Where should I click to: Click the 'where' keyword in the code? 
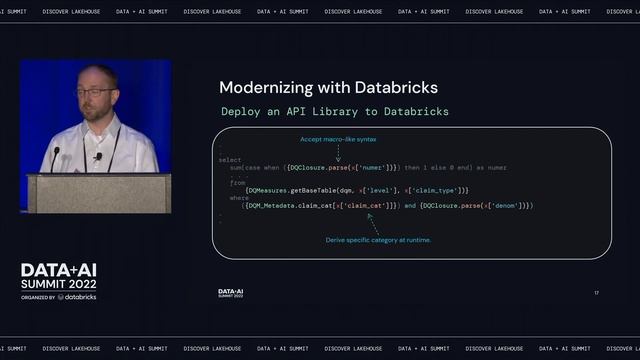[x=239, y=198]
